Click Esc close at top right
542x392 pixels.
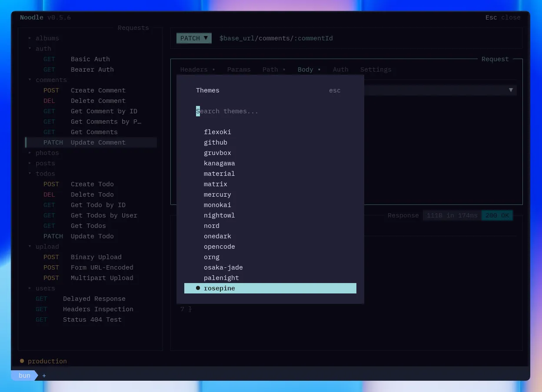pos(503,17)
